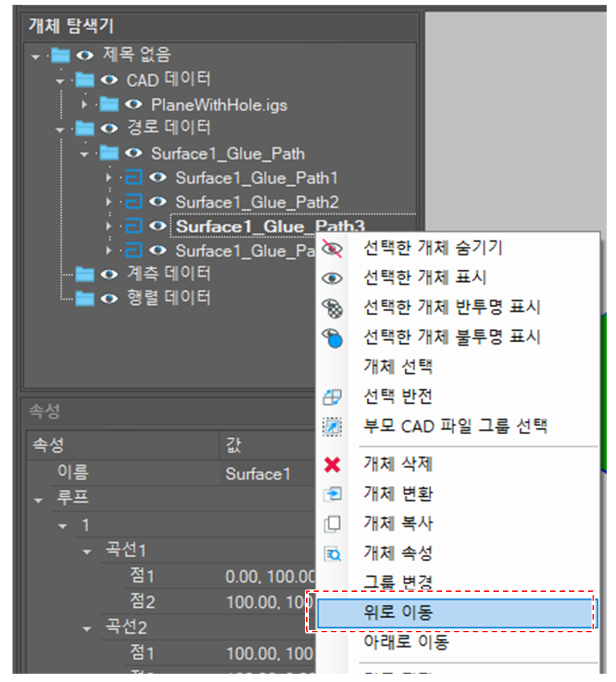Image resolution: width=616 pixels, height=682 pixels.
Task: Click the object properties magnifier icon
Action: pyautogui.click(x=332, y=554)
